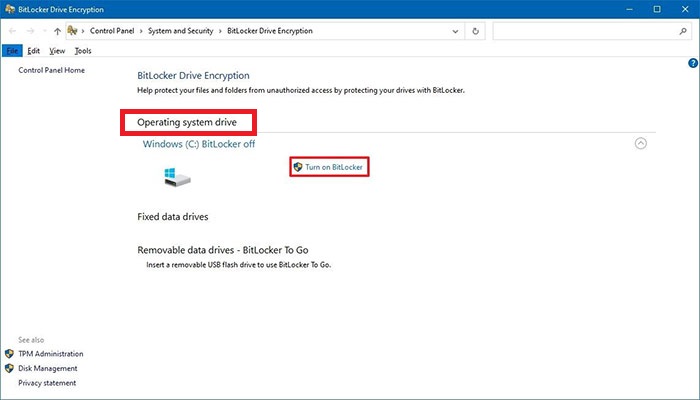The height and width of the screenshot is (400, 700).
Task: Click the BitLocker Drive Encryption page title
Action: pos(193,75)
